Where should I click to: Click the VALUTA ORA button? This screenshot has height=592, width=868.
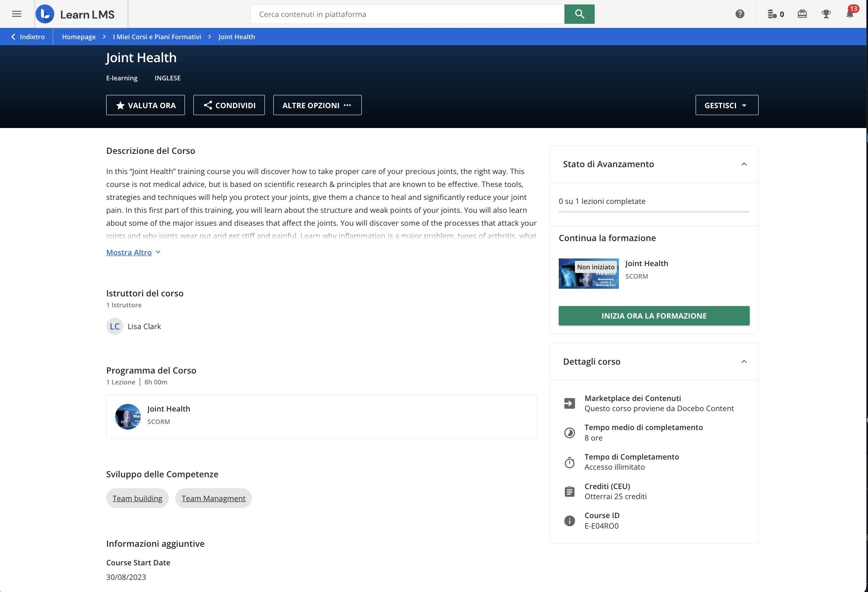[x=145, y=105]
